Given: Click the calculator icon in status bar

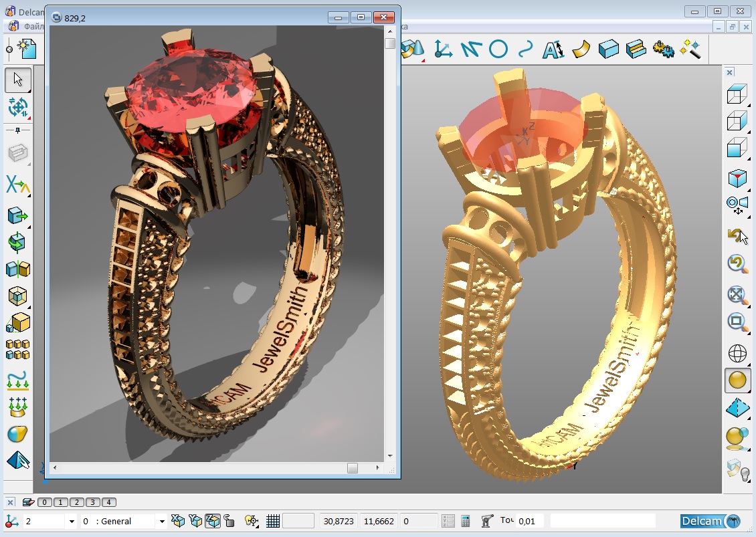Looking at the screenshot, I should click(x=466, y=521).
